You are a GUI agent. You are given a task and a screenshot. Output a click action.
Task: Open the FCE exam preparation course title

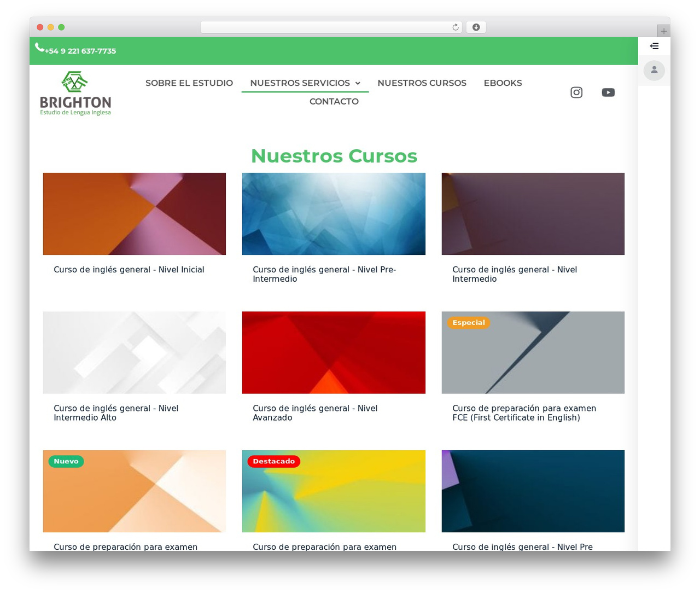tap(524, 413)
